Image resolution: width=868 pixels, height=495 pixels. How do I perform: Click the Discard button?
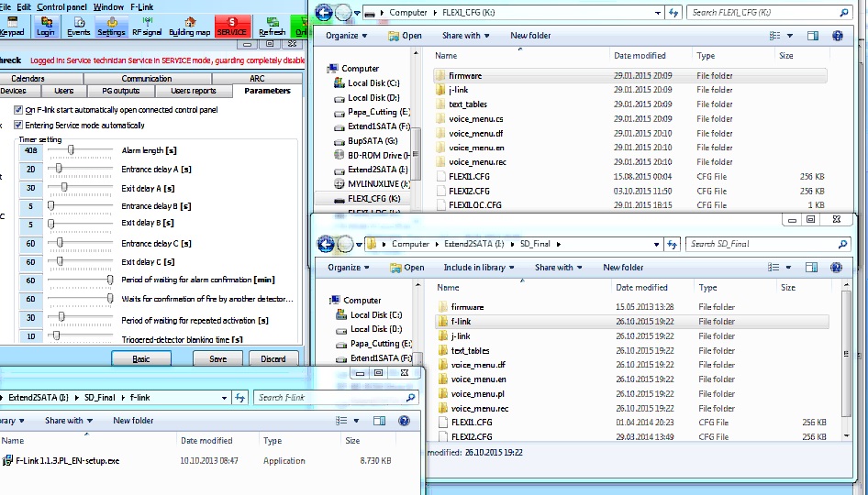[273, 359]
